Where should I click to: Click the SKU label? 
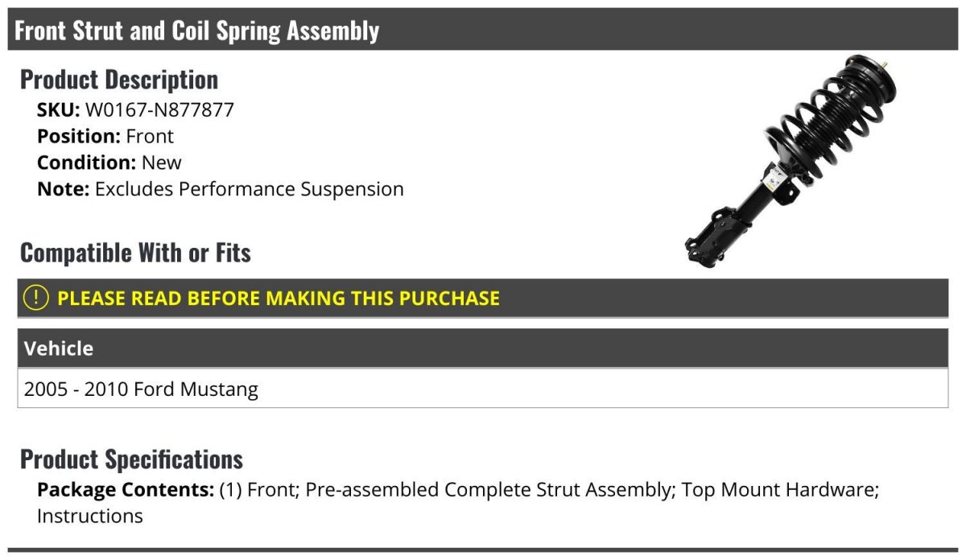tap(58, 109)
